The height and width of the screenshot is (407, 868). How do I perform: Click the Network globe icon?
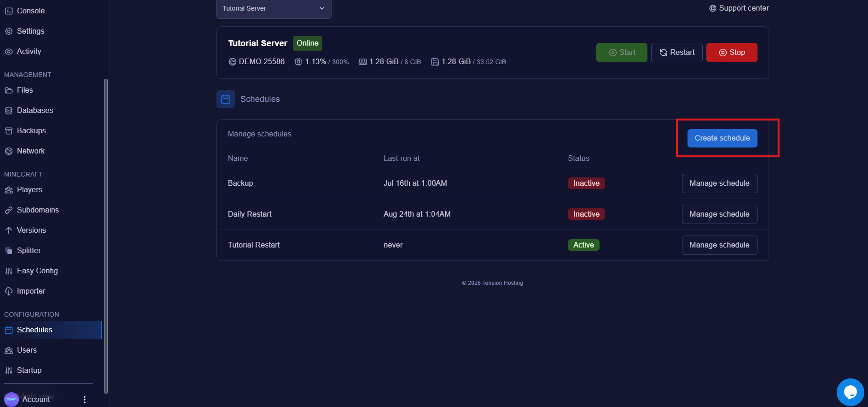(x=9, y=151)
